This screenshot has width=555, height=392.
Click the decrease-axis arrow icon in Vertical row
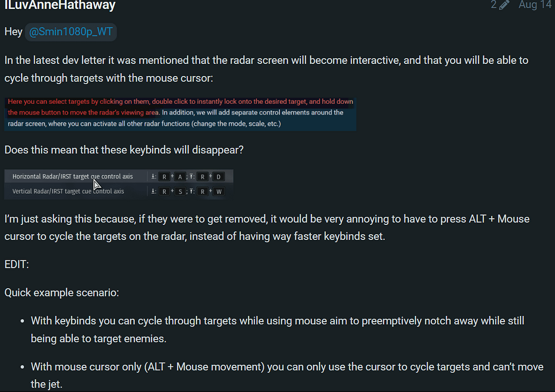click(x=153, y=192)
